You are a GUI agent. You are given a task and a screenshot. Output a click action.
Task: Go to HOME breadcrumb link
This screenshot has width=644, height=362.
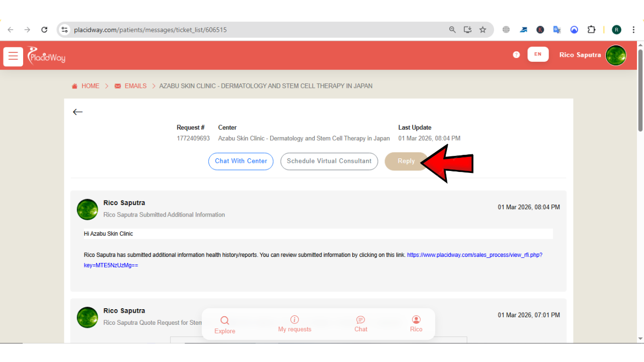(x=90, y=86)
